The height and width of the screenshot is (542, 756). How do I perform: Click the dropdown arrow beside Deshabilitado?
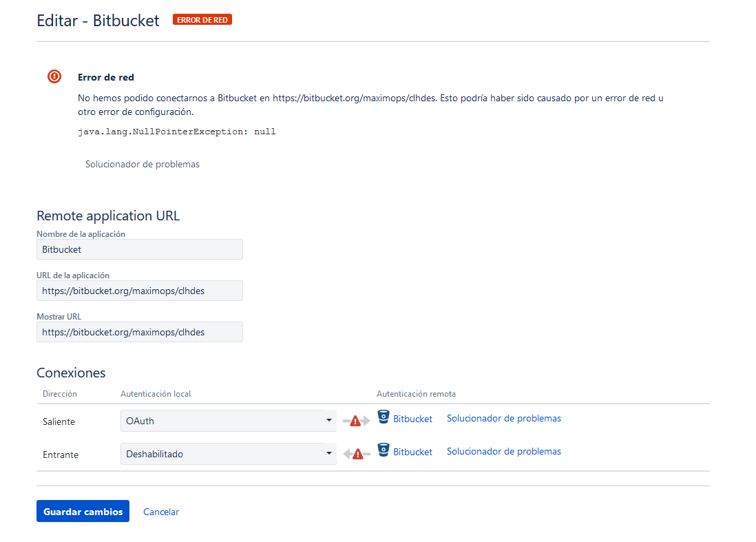point(329,453)
